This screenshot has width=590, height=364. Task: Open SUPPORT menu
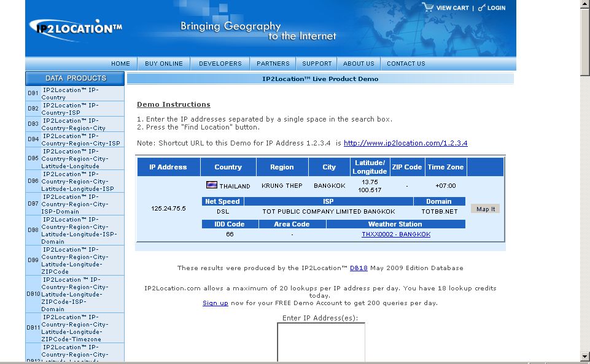tap(317, 64)
